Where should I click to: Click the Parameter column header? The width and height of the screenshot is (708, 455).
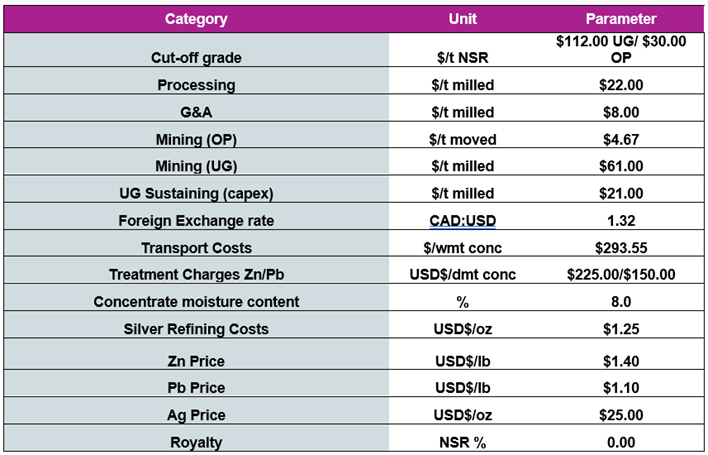620,19
